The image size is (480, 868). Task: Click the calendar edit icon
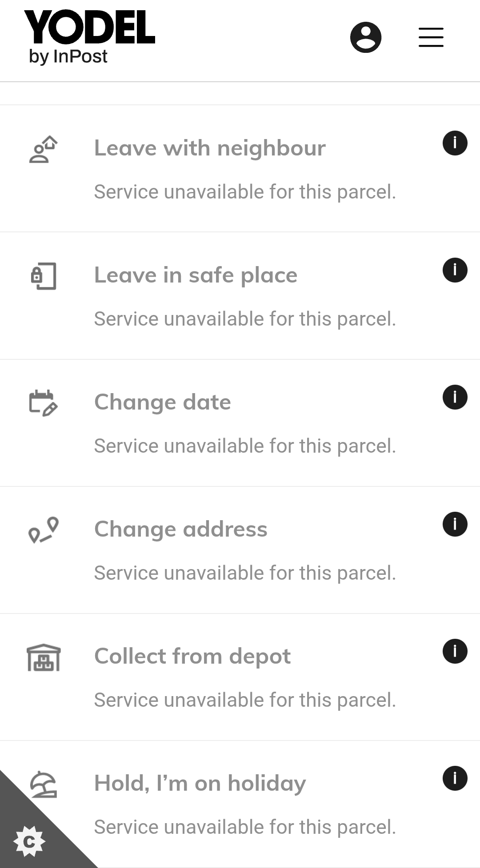click(43, 403)
